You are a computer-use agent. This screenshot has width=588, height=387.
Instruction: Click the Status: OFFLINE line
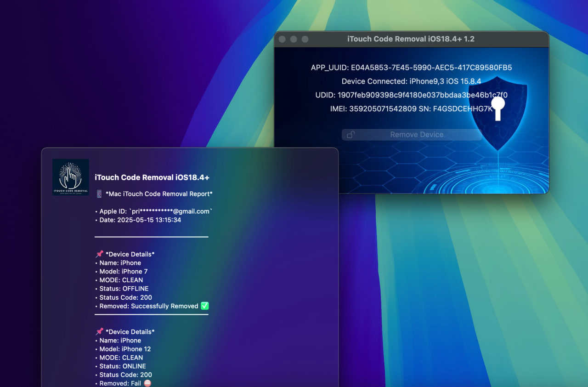122,289
